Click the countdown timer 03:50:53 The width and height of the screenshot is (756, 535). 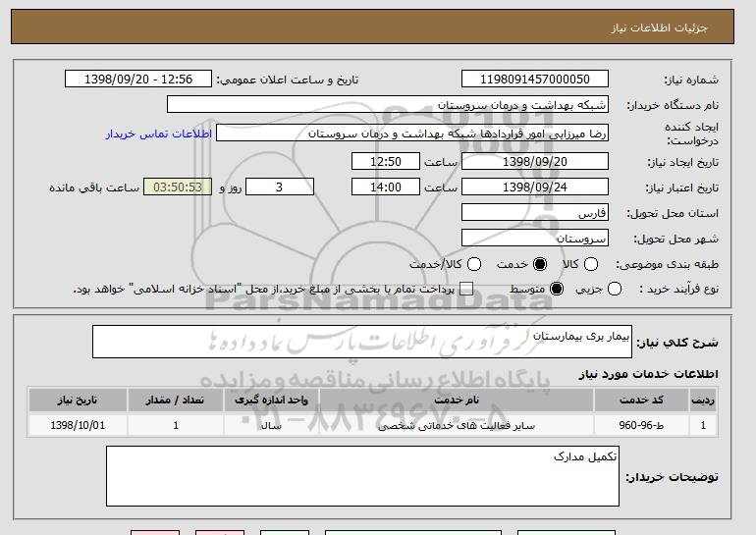pos(178,187)
